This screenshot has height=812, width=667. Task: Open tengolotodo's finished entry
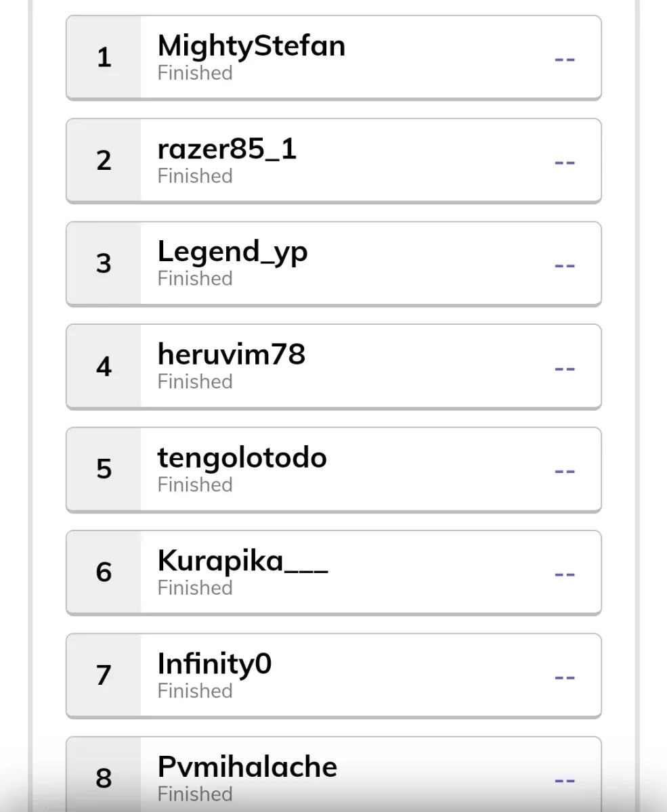[x=333, y=470]
